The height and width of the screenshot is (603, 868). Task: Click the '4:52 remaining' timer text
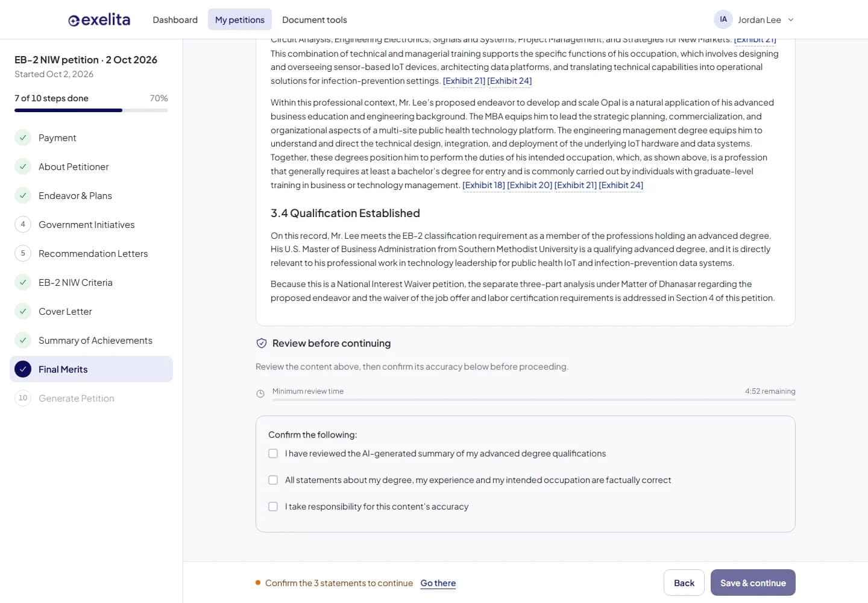click(770, 391)
